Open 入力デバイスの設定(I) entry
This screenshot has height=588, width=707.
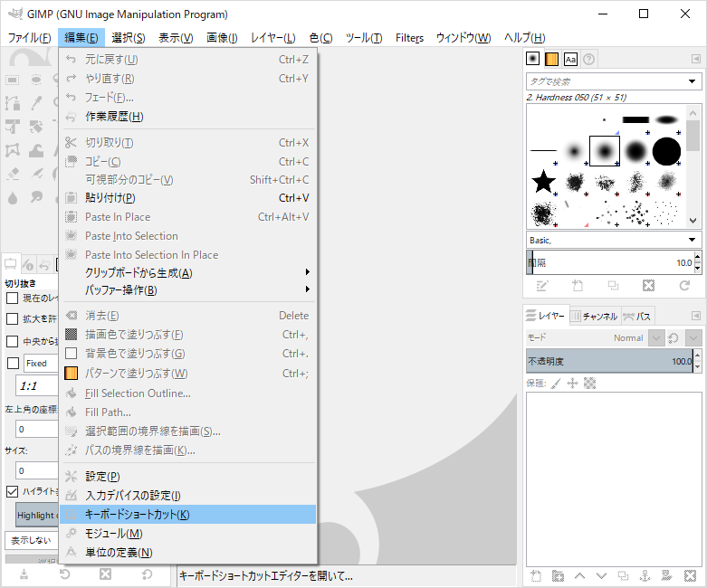tap(188, 495)
